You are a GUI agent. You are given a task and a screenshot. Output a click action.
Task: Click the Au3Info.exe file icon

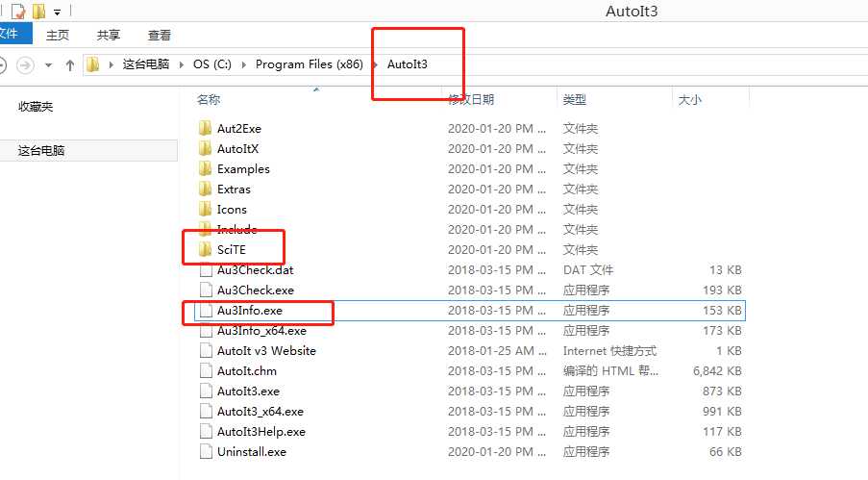pyautogui.click(x=206, y=311)
